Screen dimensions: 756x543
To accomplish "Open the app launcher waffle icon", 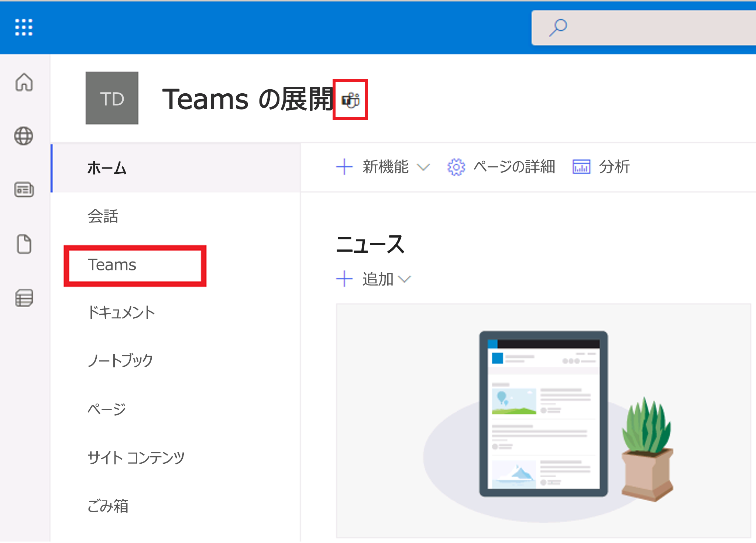I will click(24, 27).
